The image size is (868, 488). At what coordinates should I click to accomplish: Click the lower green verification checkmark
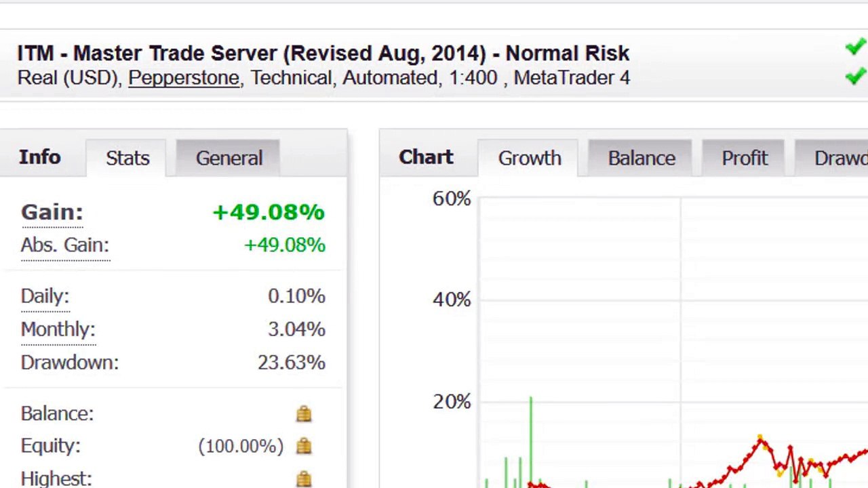tap(856, 76)
